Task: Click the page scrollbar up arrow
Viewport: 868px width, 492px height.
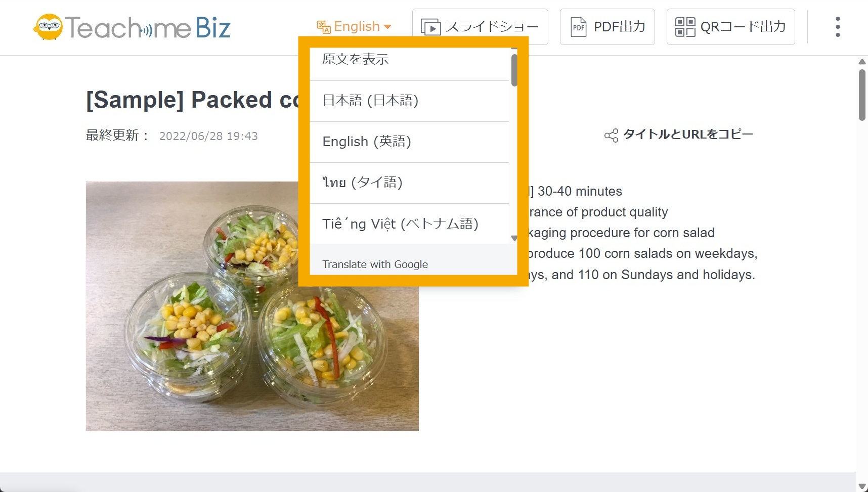Action: point(862,62)
